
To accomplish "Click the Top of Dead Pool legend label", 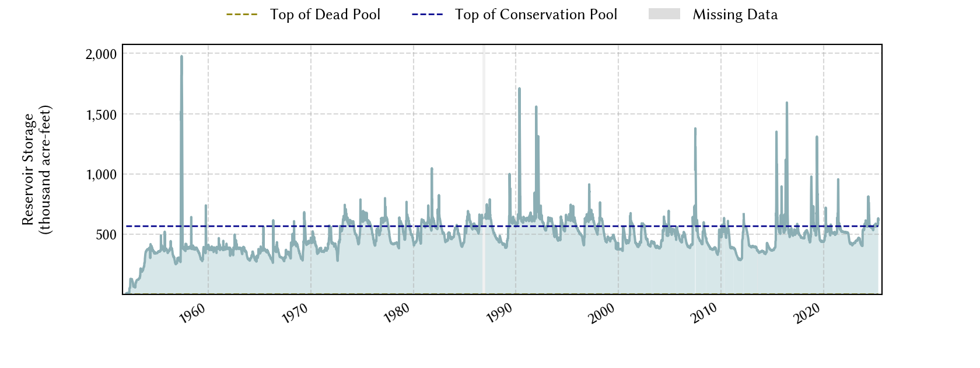I will pos(325,15).
